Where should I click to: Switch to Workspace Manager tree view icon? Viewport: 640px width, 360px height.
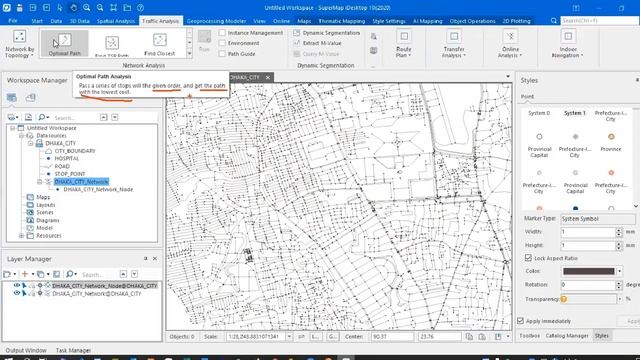[x=11, y=98]
